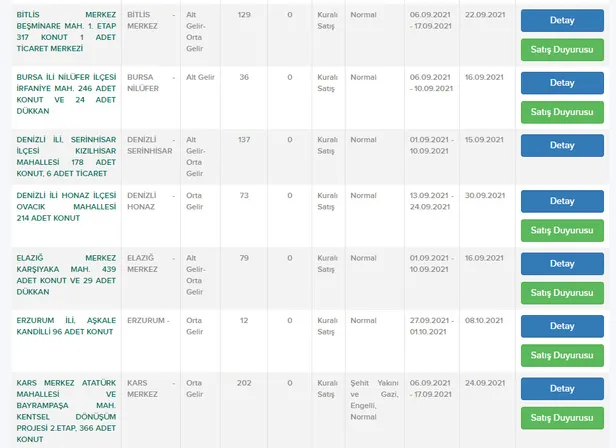View Satış Duyurusu for the Bursa Nilüfer row
This screenshot has width=616, height=448.
[x=562, y=113]
